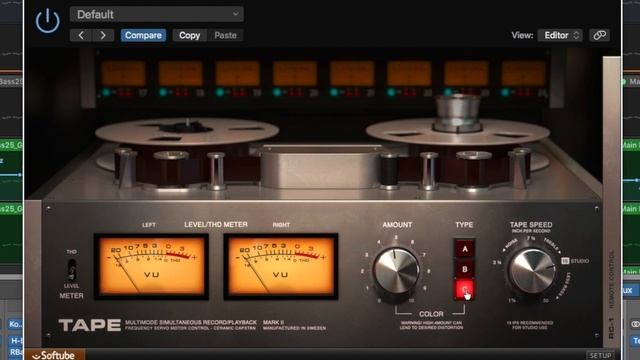This screenshot has height=360, width=640.
Task: Go to next preset arrow
Action: (x=103, y=35)
